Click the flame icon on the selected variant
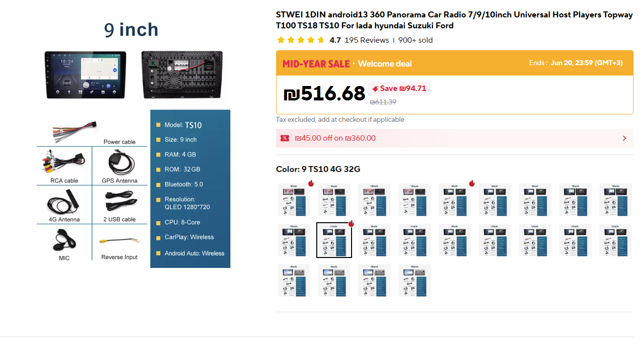 point(351,223)
